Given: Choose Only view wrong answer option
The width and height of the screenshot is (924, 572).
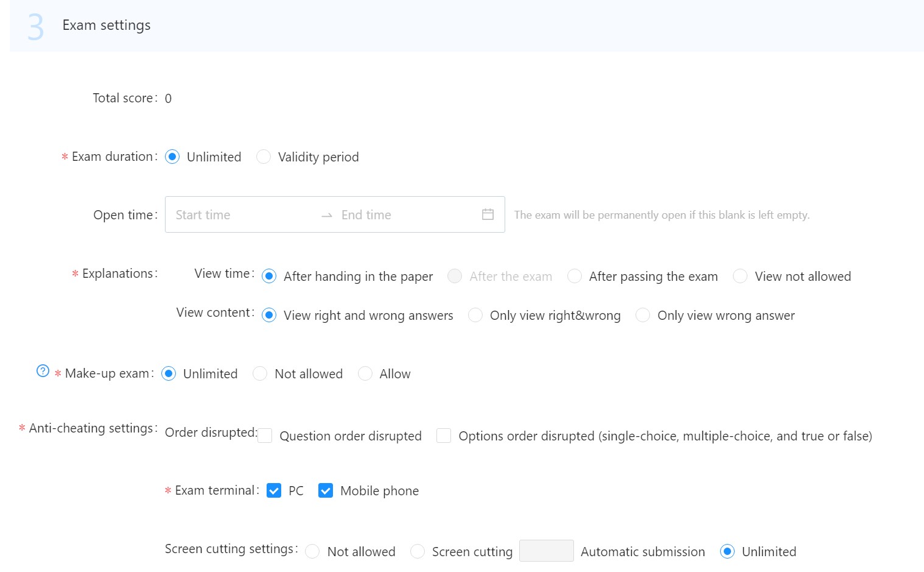Looking at the screenshot, I should [643, 315].
